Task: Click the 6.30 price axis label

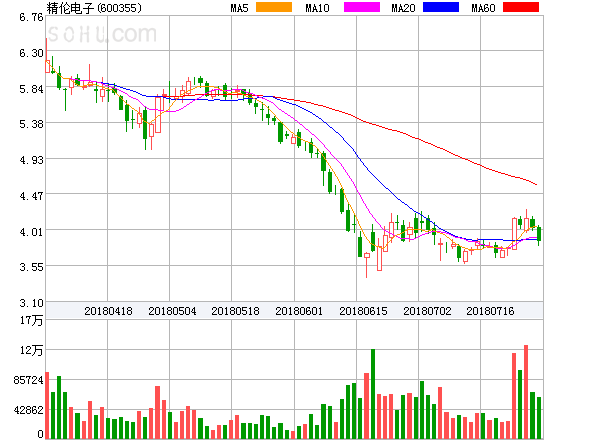Action: click(31, 53)
